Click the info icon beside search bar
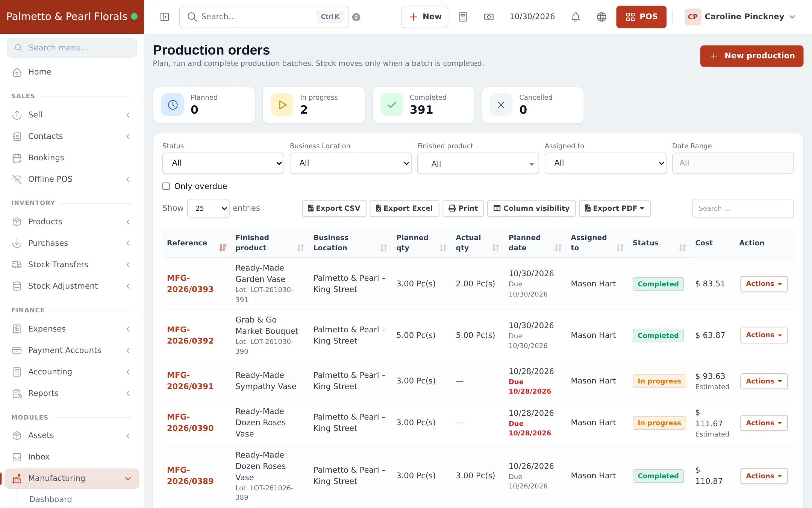Viewport: 812px width, 508px height. (356, 17)
